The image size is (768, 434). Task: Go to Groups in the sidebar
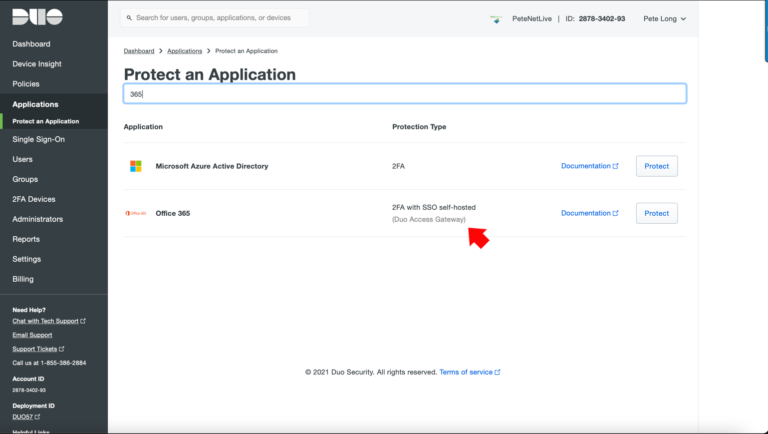tap(25, 179)
